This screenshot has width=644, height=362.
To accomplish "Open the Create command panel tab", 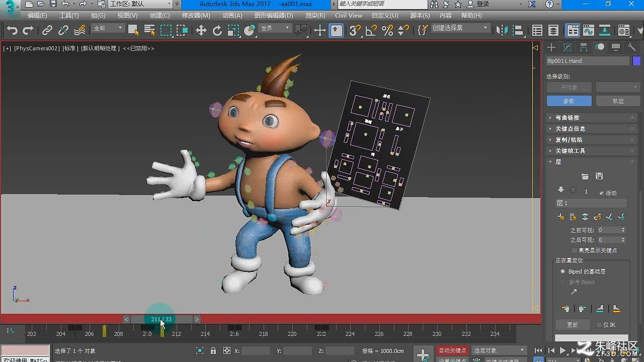I will (551, 47).
